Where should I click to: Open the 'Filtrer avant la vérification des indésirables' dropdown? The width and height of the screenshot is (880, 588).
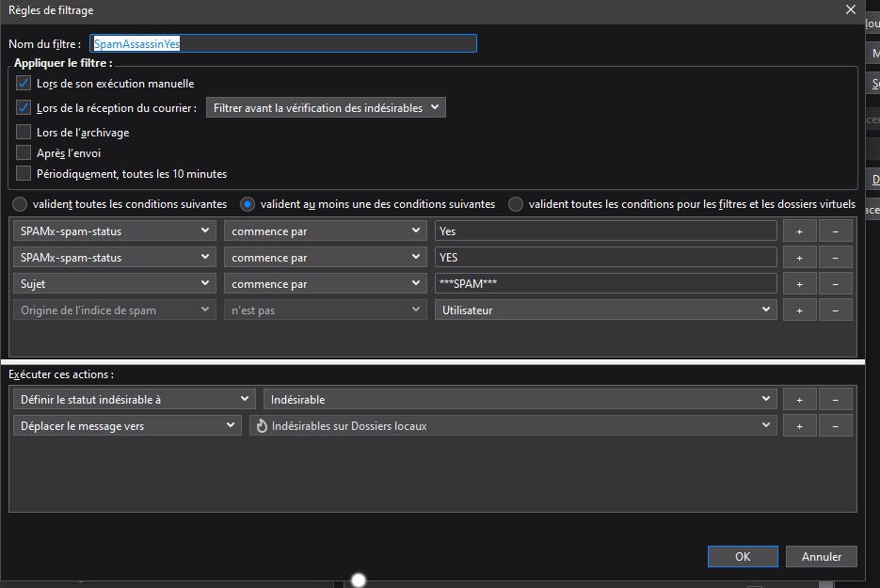pyautogui.click(x=326, y=108)
